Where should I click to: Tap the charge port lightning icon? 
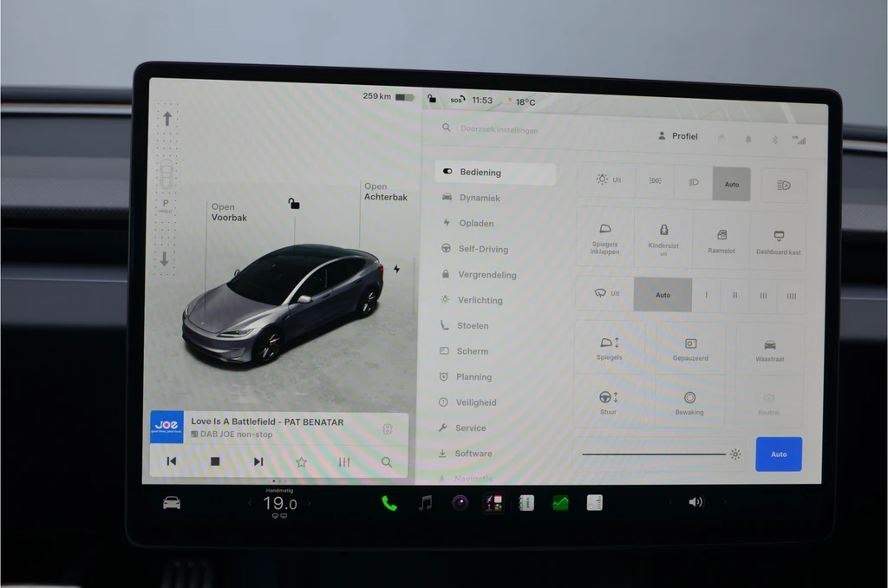point(397,269)
